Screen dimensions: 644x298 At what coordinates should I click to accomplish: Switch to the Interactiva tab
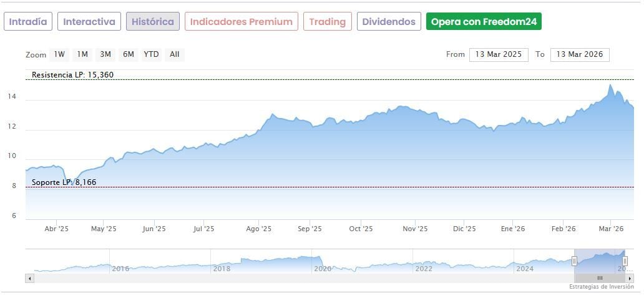[x=89, y=22]
